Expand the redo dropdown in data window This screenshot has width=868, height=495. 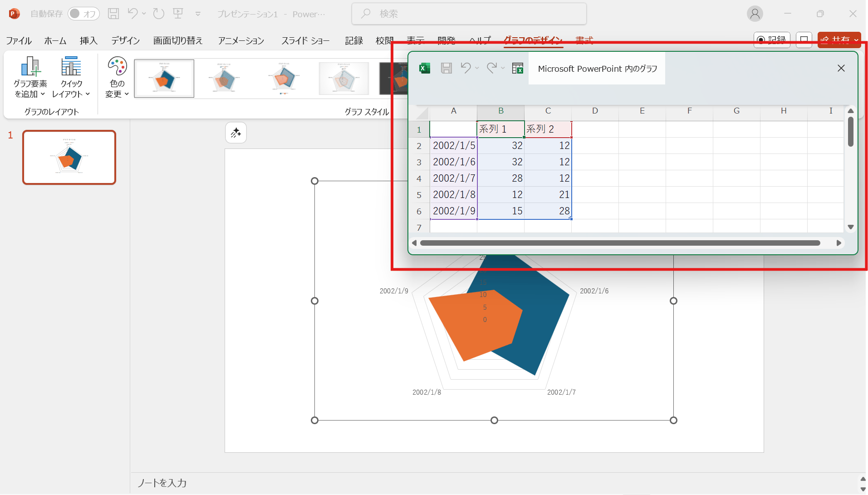503,68
